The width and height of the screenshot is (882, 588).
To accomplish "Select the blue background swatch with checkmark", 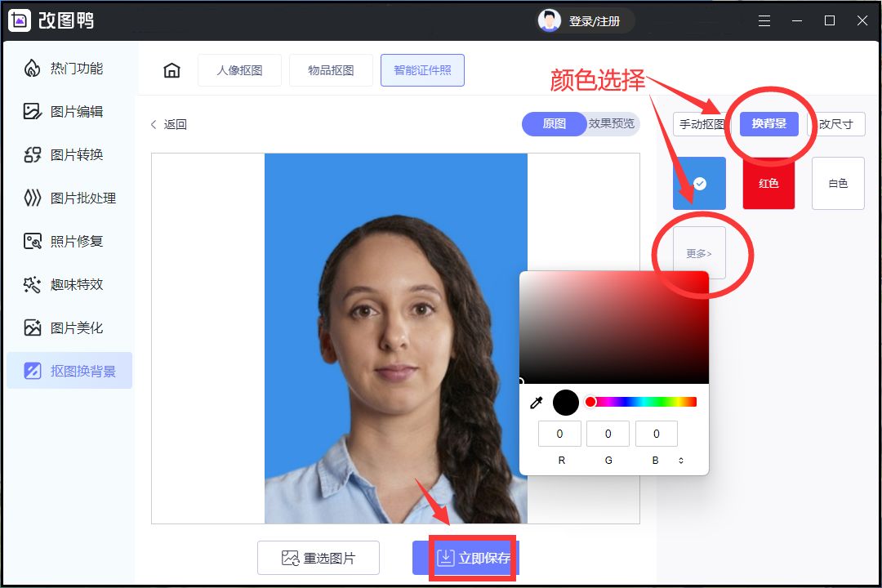I will point(700,183).
